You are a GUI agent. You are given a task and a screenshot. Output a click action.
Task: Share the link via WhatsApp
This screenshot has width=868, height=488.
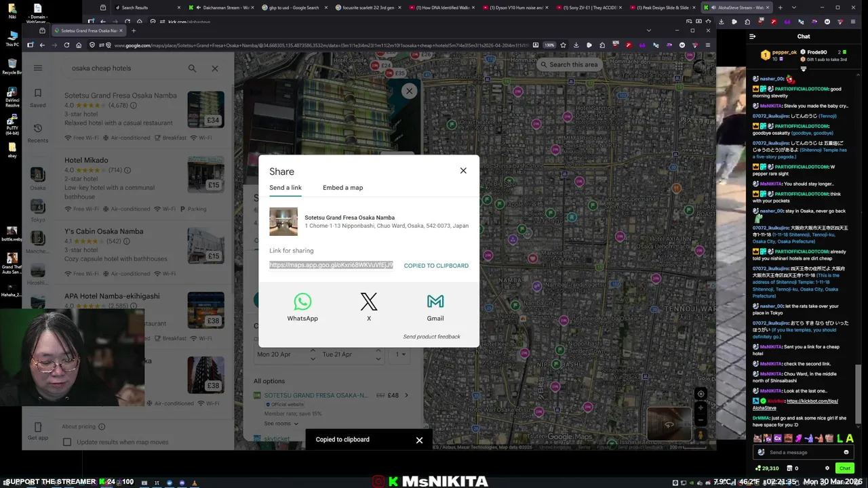tap(302, 307)
